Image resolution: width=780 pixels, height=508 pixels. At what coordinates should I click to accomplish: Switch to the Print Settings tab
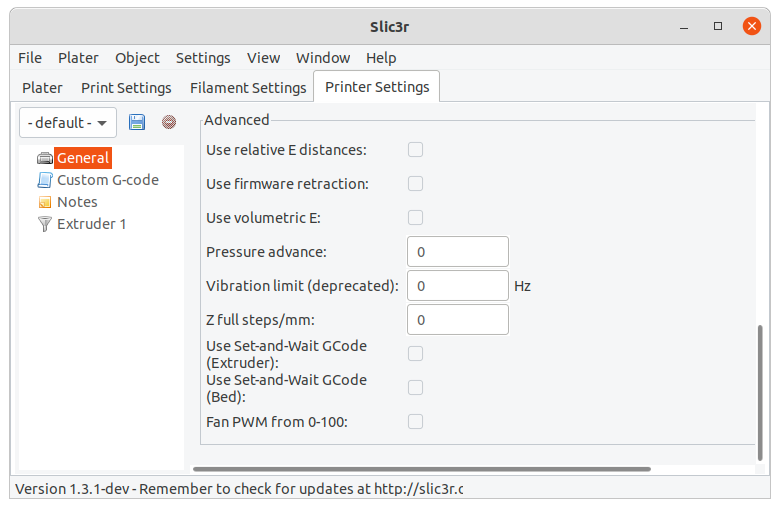(126, 88)
